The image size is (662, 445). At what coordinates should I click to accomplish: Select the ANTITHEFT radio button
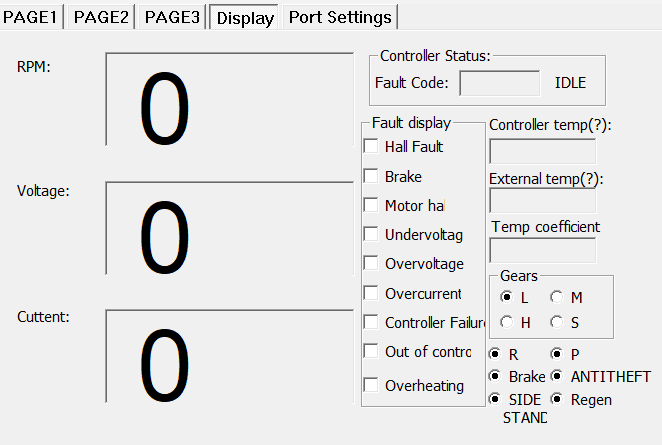(556, 376)
